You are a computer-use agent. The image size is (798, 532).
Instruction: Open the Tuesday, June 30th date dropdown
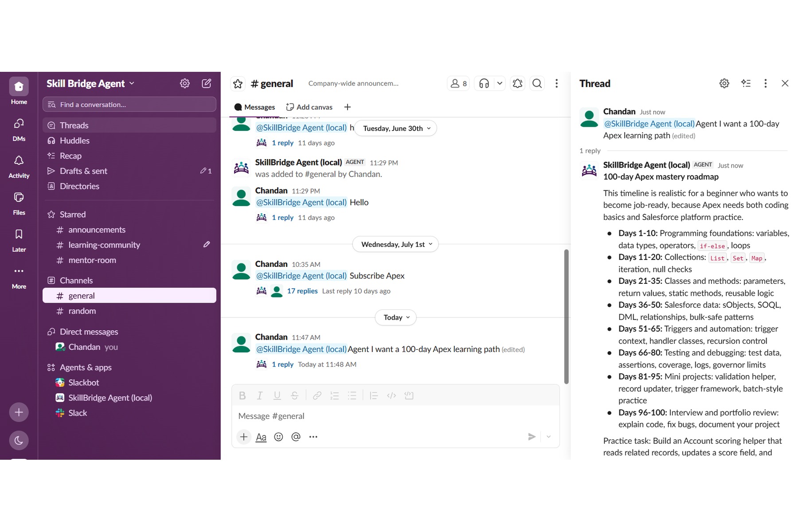(x=396, y=128)
